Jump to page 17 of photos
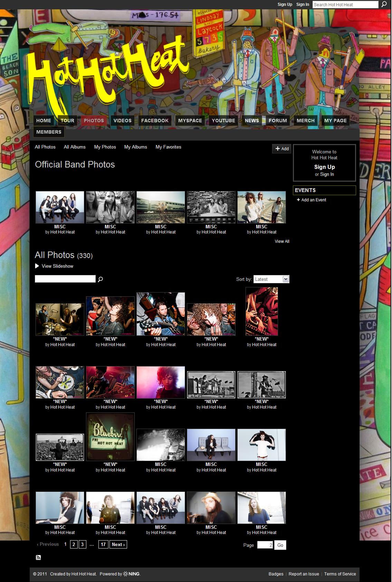 (x=103, y=544)
